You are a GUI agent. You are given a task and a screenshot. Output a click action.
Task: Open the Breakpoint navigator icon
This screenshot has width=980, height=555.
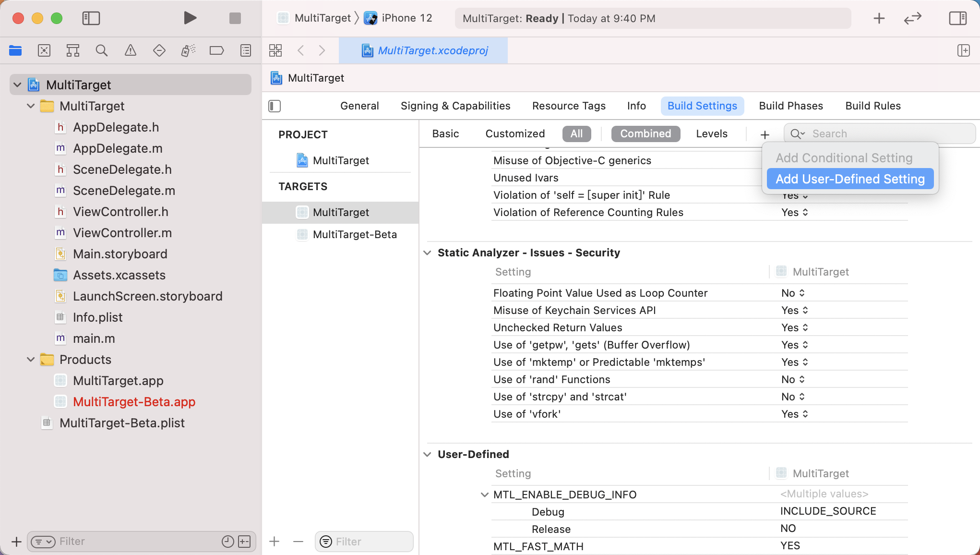[x=216, y=50]
